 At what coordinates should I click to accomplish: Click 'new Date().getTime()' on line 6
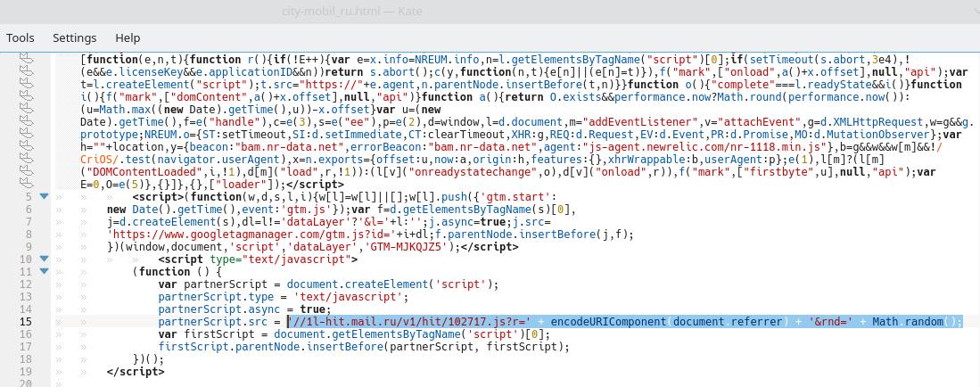click(171, 209)
